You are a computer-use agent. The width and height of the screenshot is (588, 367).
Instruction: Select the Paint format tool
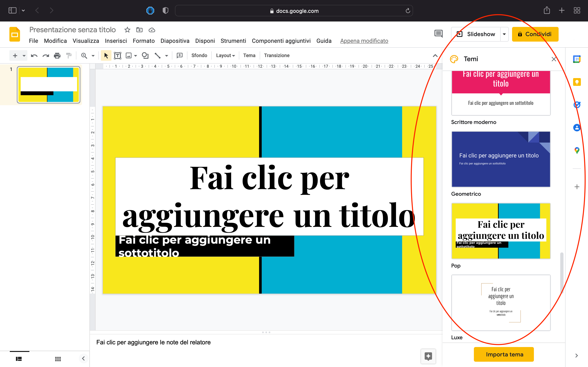[69, 55]
